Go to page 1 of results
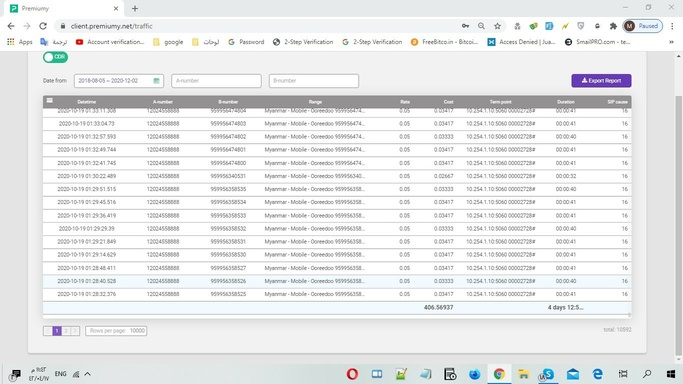 tap(57, 331)
